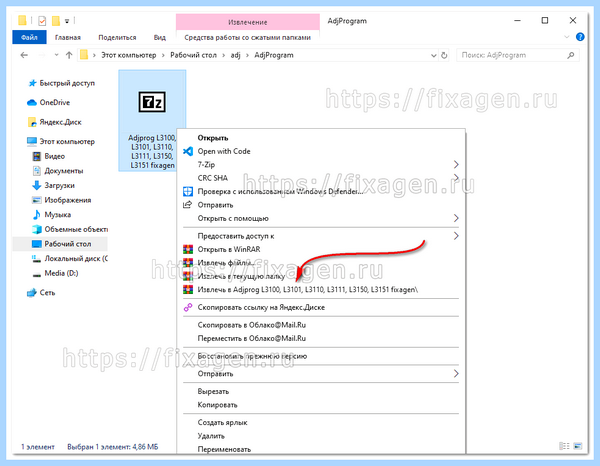Screen dimensions: 600x466
Task: Open the Видео folder
Action: click(x=49, y=156)
